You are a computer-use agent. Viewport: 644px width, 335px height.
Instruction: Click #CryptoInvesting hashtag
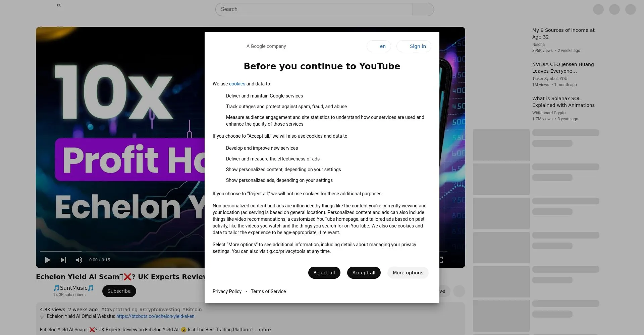[x=159, y=310]
